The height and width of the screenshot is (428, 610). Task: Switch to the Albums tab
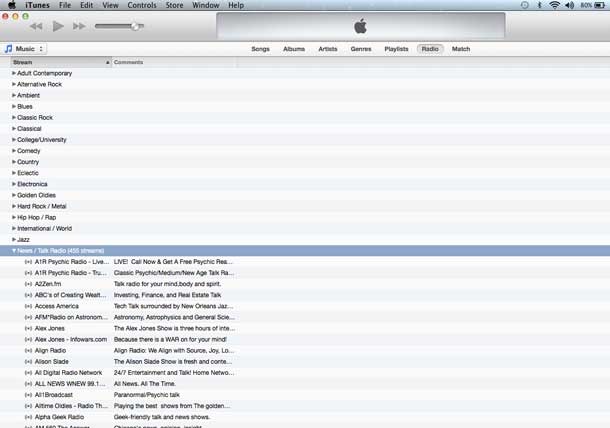click(x=294, y=48)
